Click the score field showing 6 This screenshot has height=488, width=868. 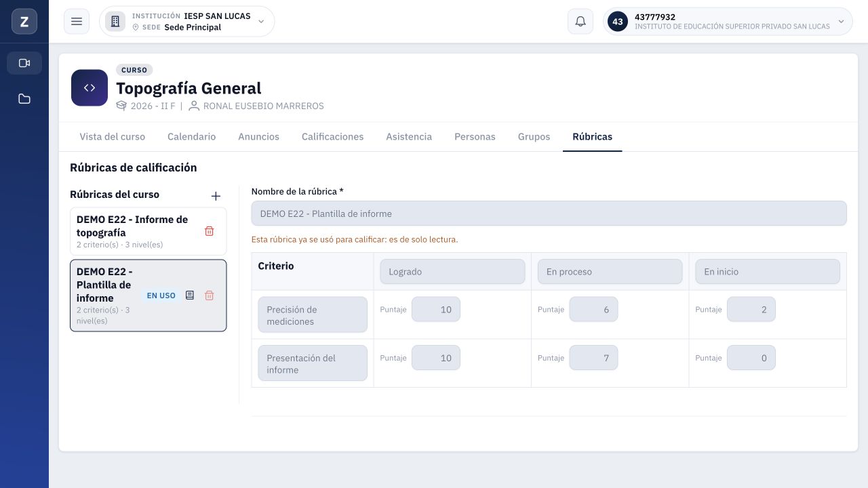pos(593,310)
